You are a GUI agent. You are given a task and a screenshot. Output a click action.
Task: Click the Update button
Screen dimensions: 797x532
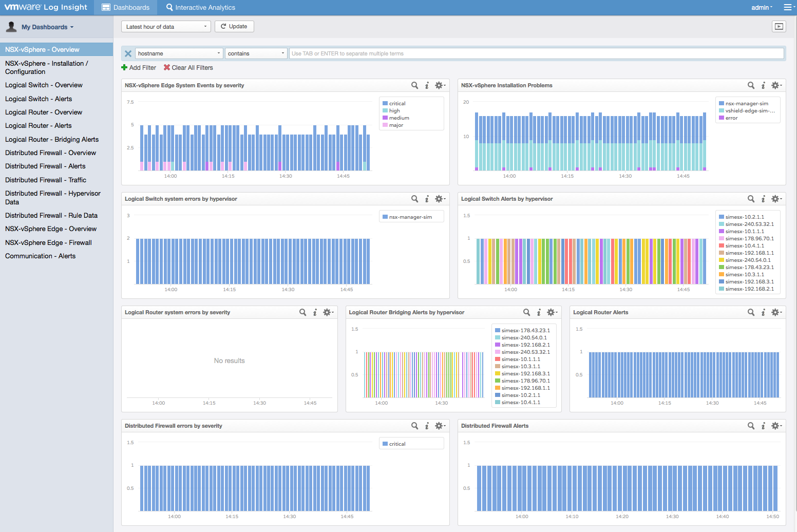[234, 26]
